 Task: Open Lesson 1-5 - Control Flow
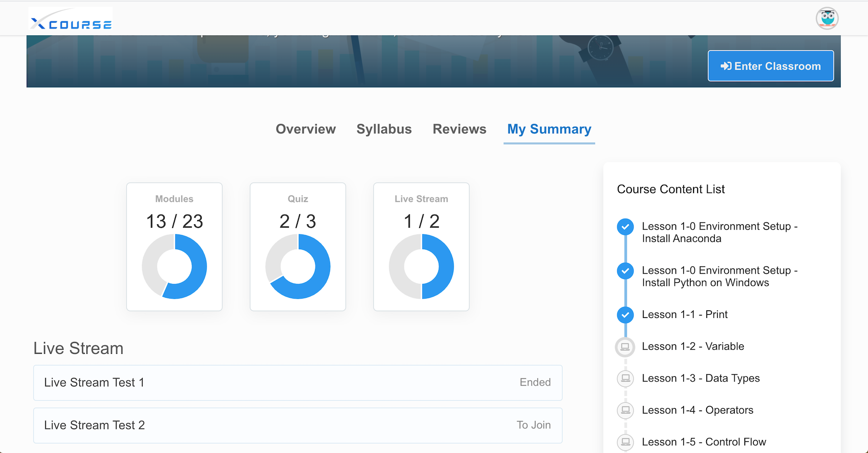pyautogui.click(x=704, y=442)
